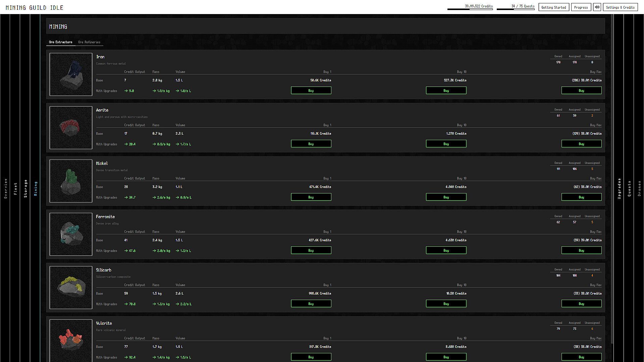The image size is (644, 362).
Task: Buy 1 Nickel extractor
Action: click(311, 197)
